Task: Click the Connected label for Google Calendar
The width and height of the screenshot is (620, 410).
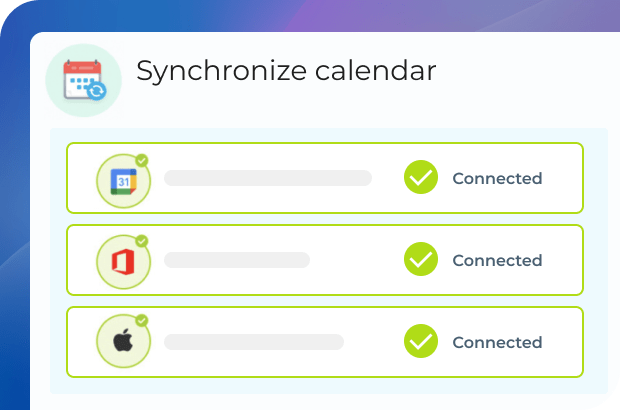Action: (x=497, y=179)
